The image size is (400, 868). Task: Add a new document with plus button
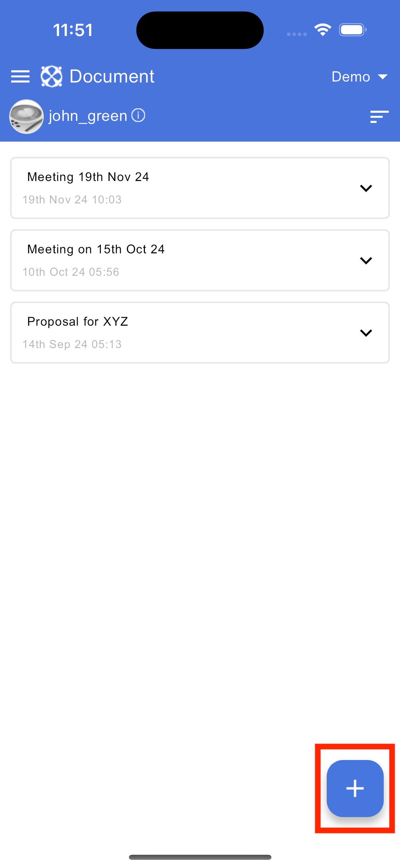point(355,788)
